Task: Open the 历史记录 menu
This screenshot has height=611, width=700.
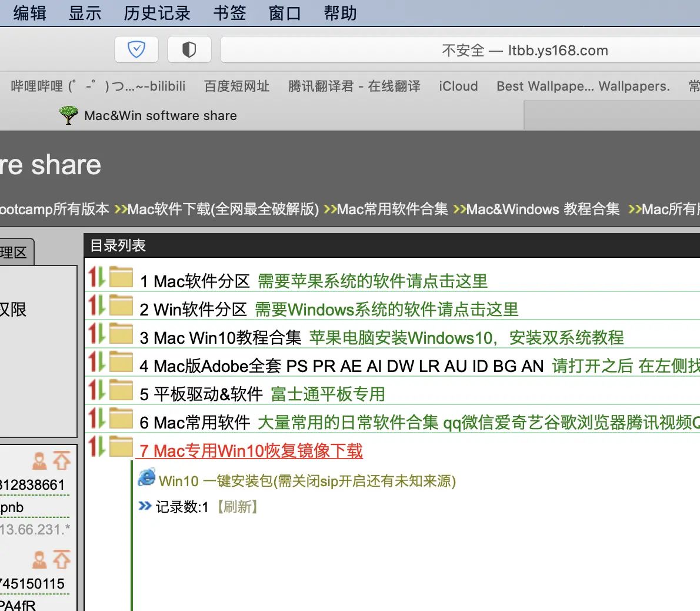Action: tap(157, 13)
